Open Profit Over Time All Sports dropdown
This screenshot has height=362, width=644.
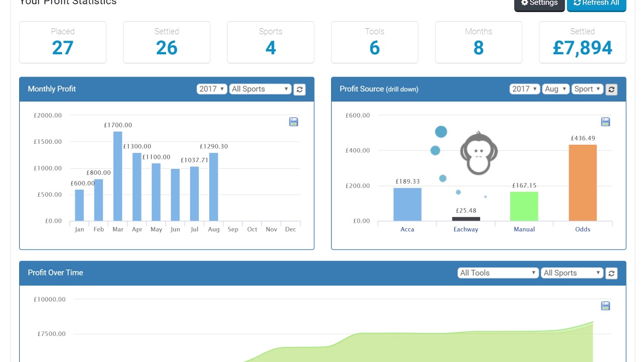coord(572,273)
